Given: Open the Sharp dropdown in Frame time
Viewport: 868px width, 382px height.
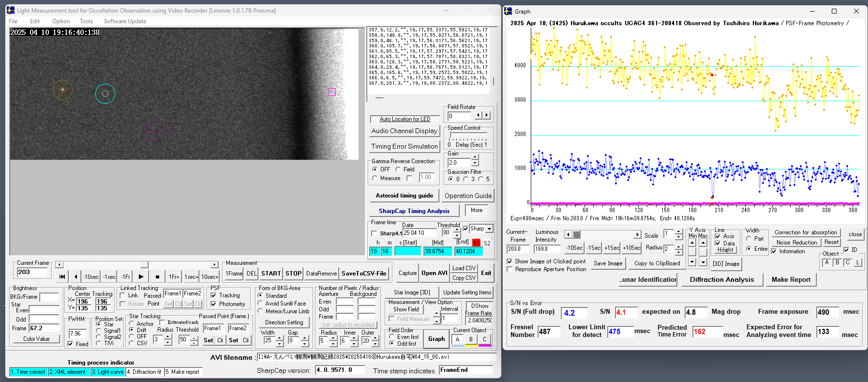Looking at the screenshot, I should 489,229.
